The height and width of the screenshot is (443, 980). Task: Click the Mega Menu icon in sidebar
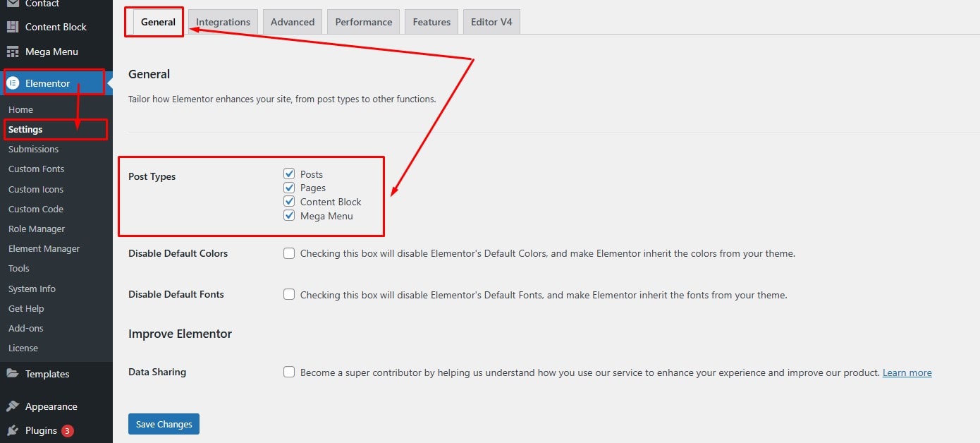pyautogui.click(x=13, y=51)
